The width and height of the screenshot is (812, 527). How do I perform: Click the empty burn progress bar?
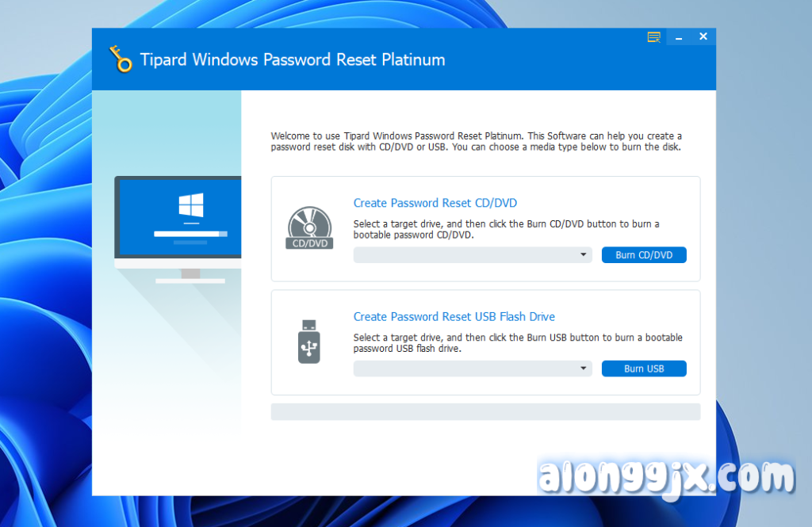pyautogui.click(x=485, y=412)
